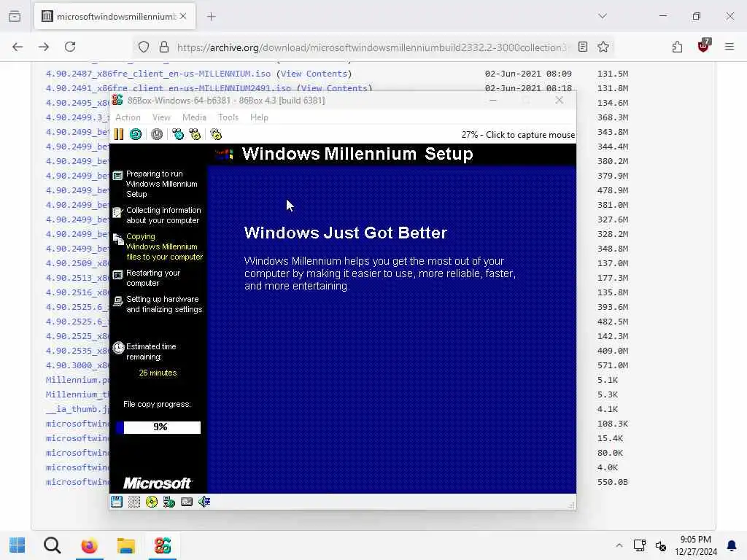Open Windows taskbar search
This screenshot has height=560, width=747.
(52, 545)
